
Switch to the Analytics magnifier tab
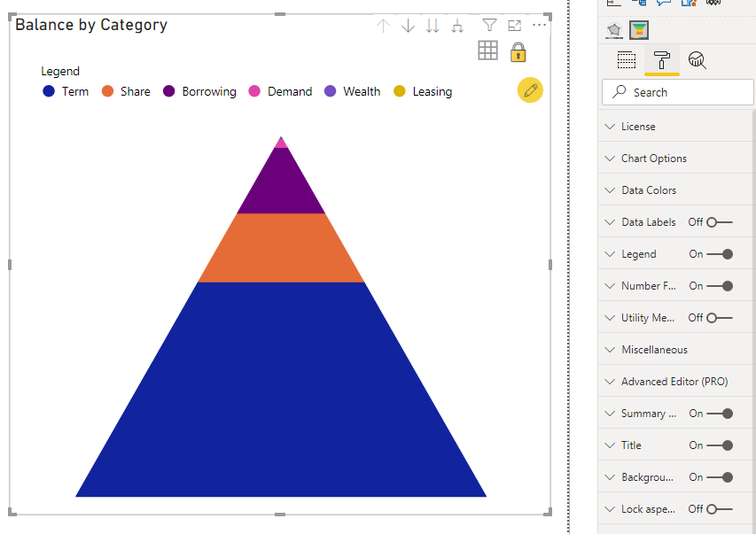click(x=698, y=60)
